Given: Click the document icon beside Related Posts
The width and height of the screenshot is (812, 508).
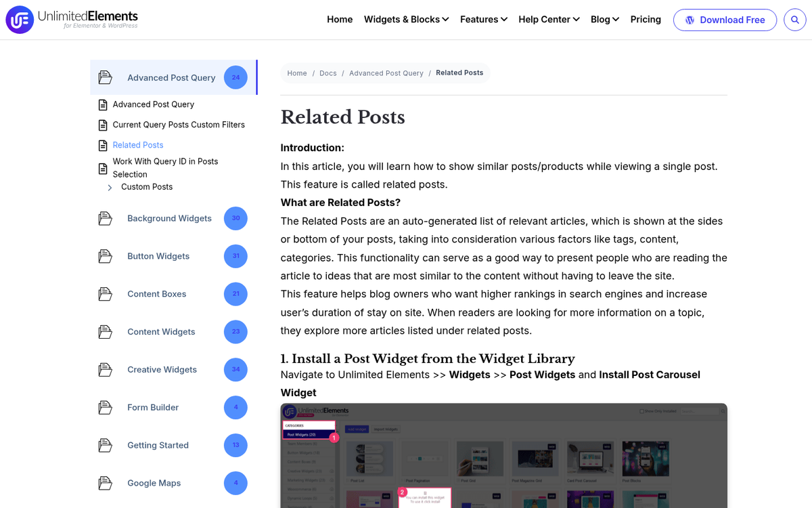Looking at the screenshot, I should (x=103, y=144).
